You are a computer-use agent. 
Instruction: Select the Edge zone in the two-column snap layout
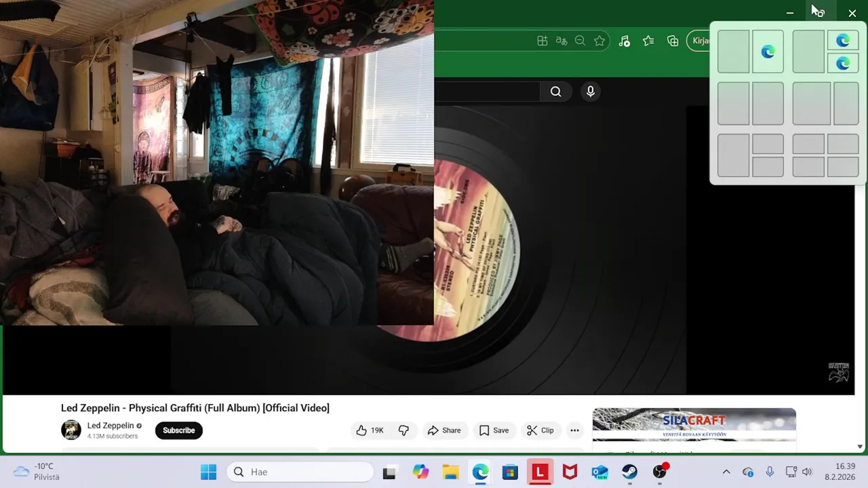pos(768,52)
